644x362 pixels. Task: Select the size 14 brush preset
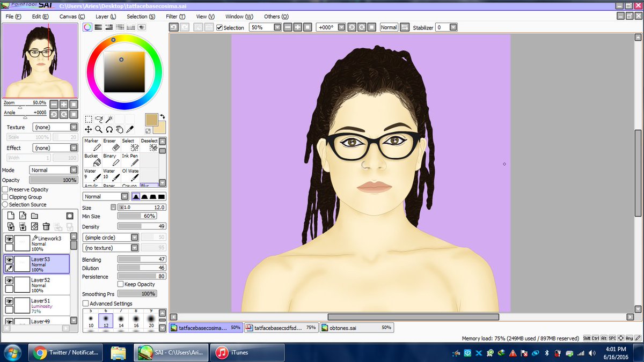click(x=121, y=321)
